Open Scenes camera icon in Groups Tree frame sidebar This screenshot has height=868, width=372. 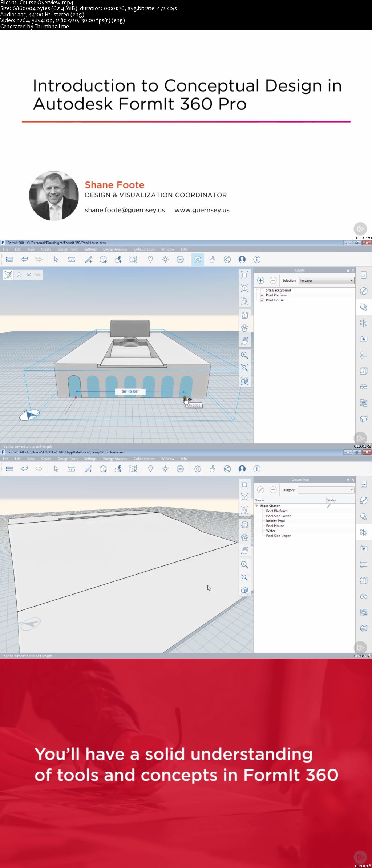tap(364, 548)
